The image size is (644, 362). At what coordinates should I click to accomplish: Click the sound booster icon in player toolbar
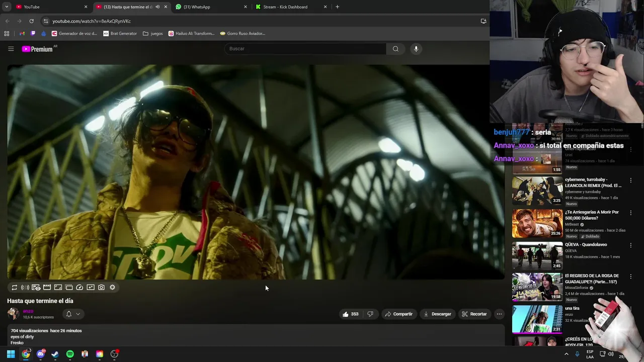click(x=25, y=288)
